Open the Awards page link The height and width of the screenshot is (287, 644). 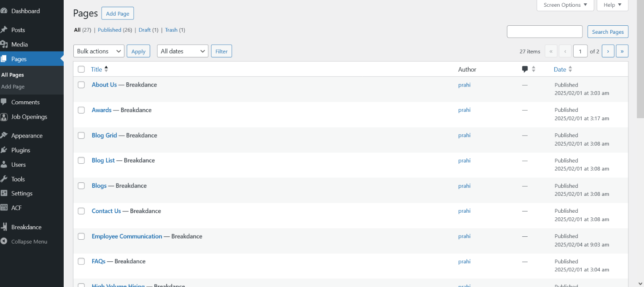pos(102,110)
